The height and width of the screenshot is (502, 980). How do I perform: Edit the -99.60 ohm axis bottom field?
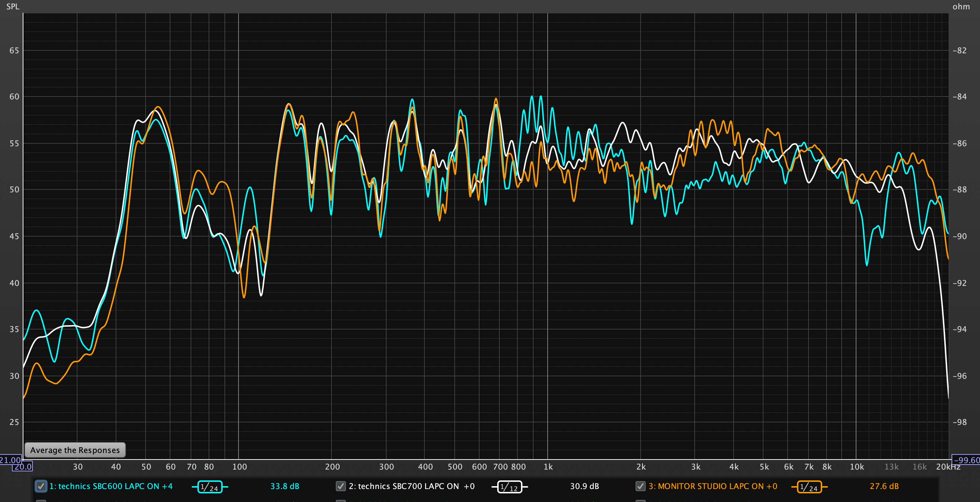click(966, 460)
